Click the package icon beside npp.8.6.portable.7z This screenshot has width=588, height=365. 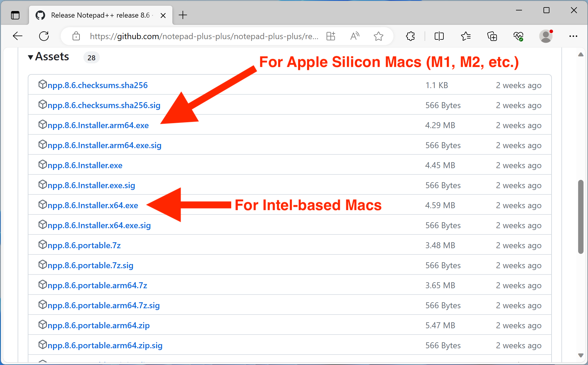point(43,245)
